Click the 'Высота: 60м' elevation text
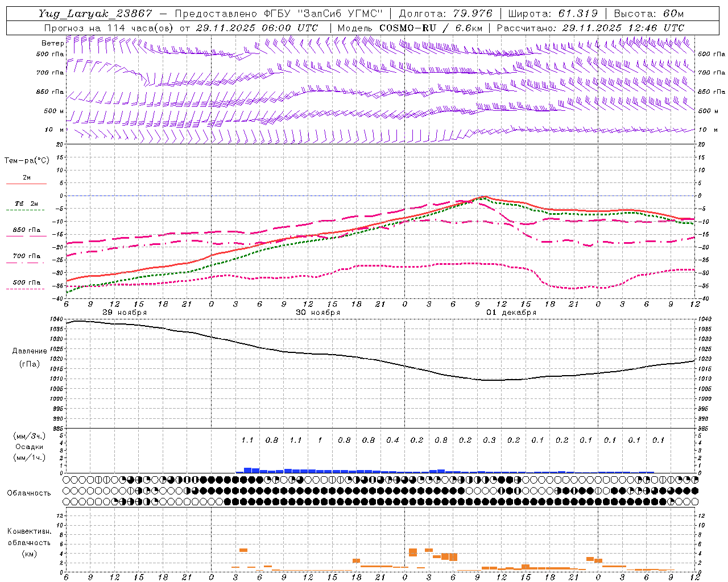This screenshot has width=728, height=582. click(648, 14)
